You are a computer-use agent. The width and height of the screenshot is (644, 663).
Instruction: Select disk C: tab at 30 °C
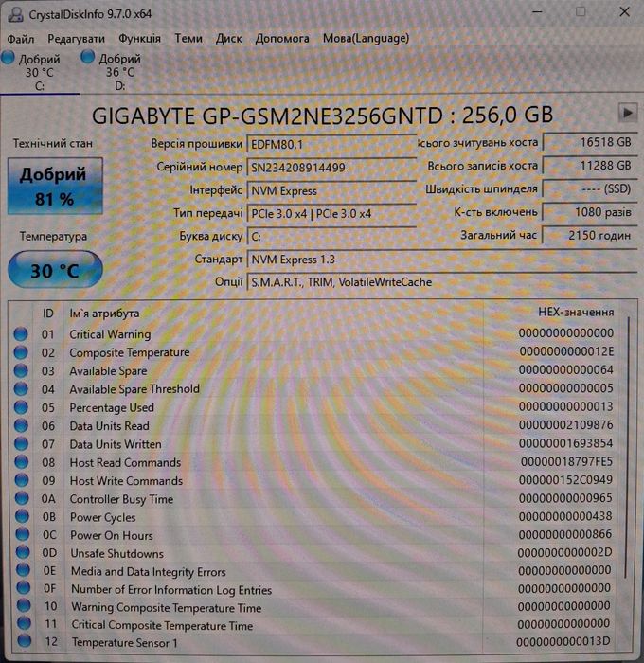[38, 71]
